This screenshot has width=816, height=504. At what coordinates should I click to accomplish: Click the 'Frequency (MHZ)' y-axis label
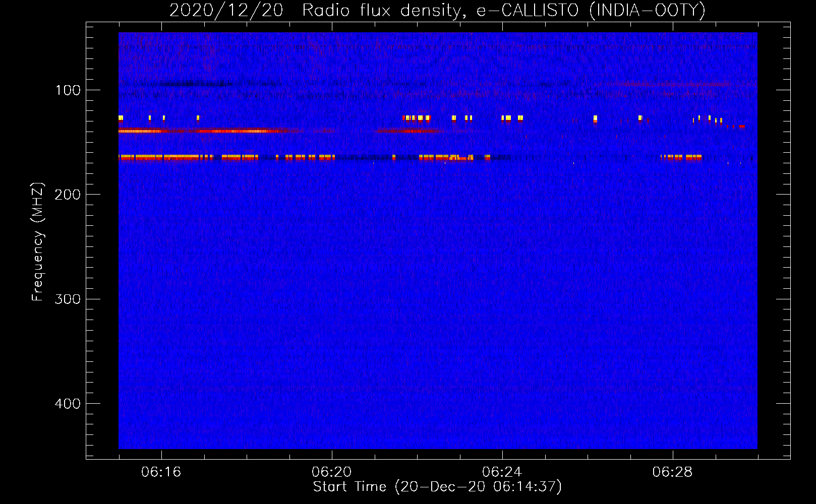(x=38, y=242)
